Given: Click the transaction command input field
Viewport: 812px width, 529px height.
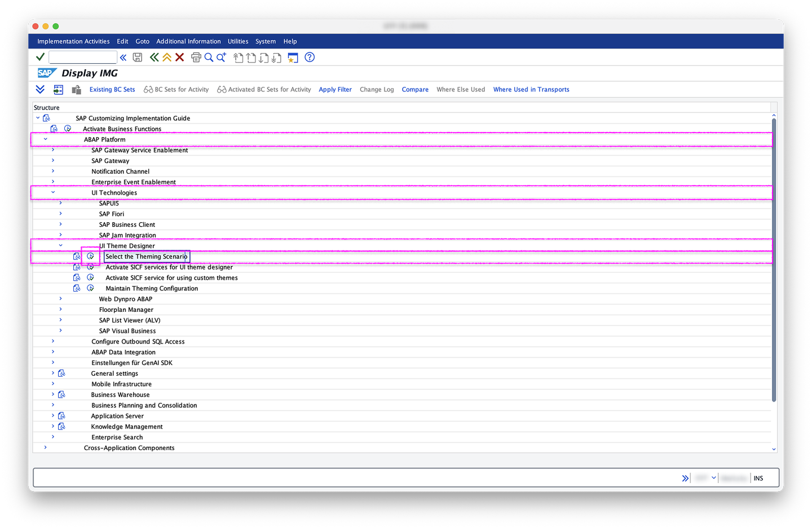Looking at the screenshot, I should coord(83,57).
